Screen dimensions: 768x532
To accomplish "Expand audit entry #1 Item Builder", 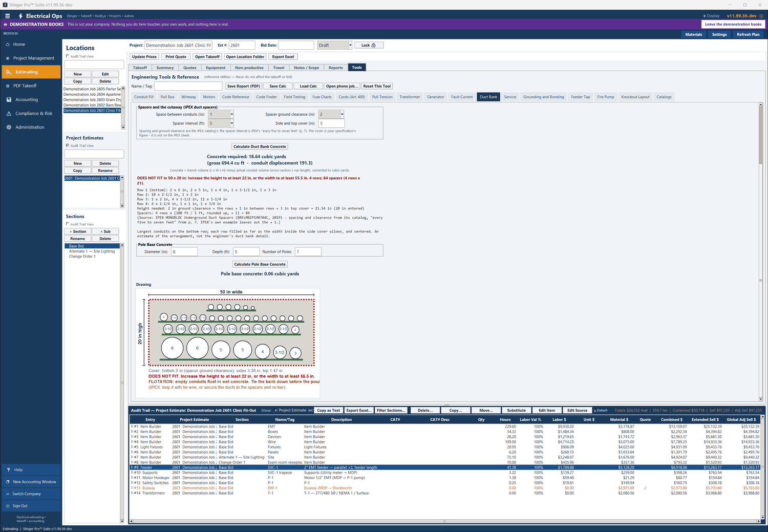I will (132, 427).
